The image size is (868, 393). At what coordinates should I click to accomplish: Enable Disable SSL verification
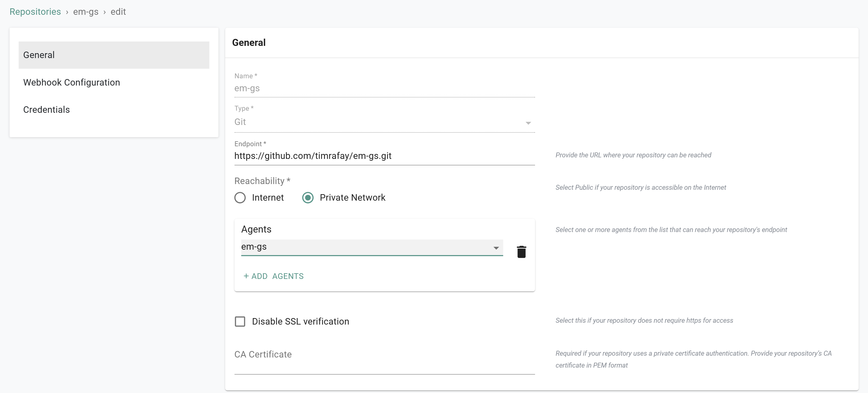click(x=240, y=321)
